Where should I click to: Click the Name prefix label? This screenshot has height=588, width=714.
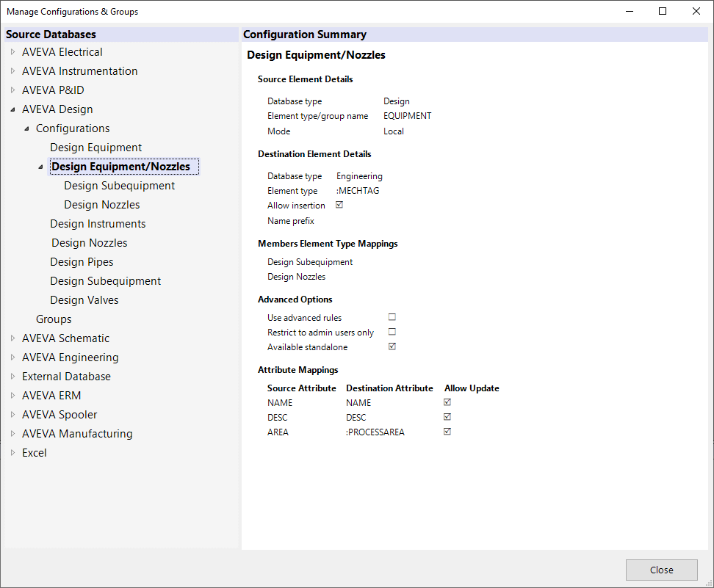tap(290, 221)
